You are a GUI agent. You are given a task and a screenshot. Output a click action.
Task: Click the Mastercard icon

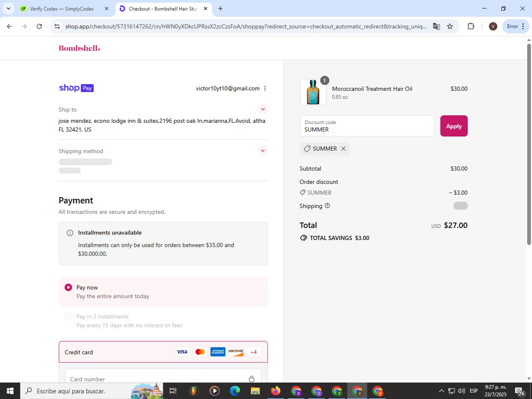pos(200,352)
